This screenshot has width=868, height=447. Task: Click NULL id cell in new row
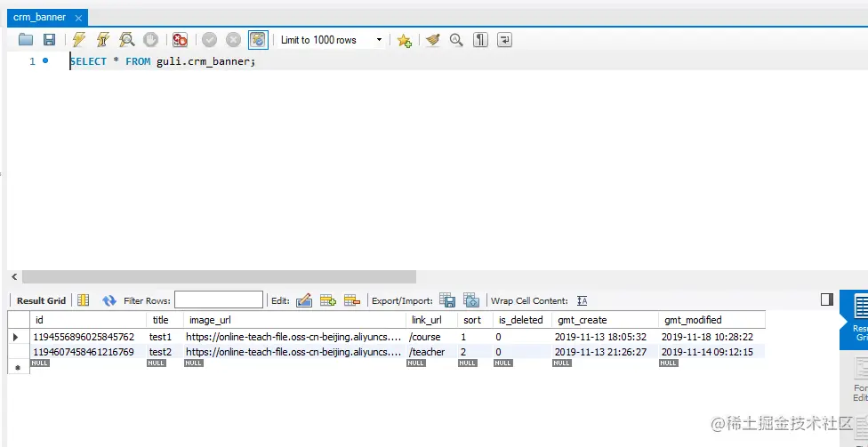(40, 363)
